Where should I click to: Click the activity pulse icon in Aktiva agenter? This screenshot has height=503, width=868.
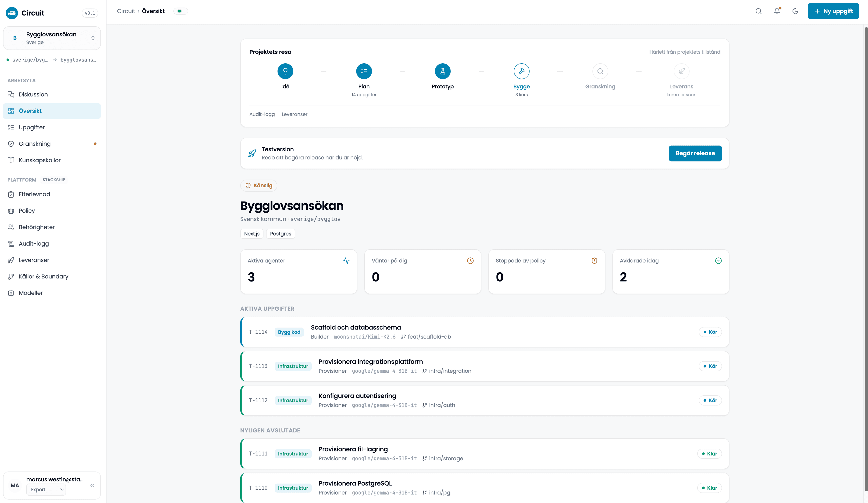pyautogui.click(x=346, y=261)
